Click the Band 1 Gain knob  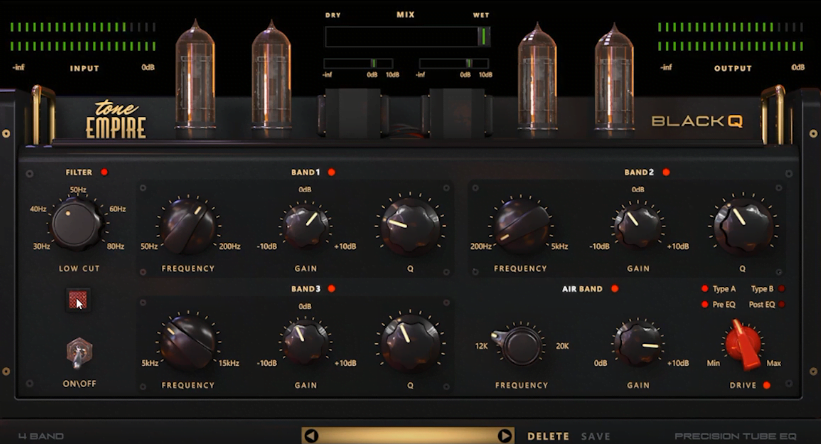tap(305, 226)
